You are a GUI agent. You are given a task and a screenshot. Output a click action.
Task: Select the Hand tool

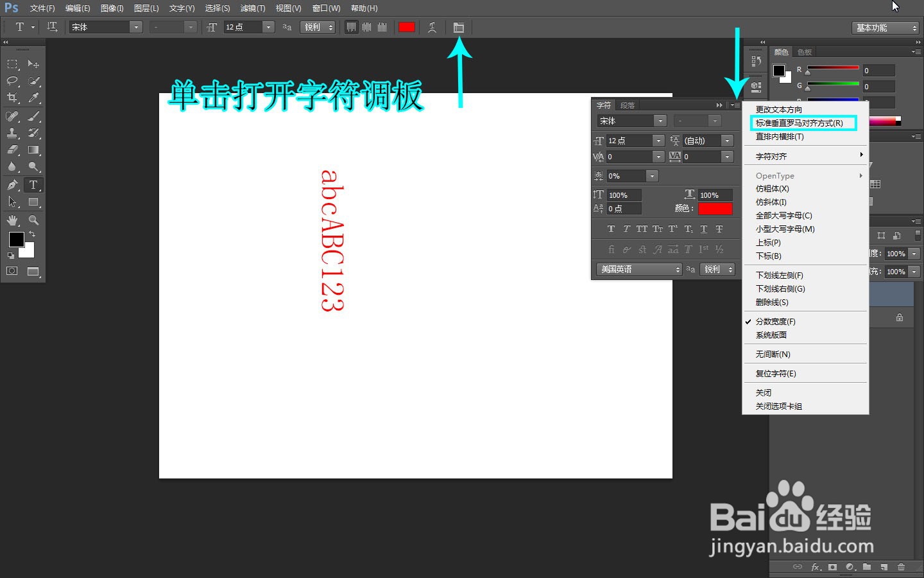(x=12, y=220)
